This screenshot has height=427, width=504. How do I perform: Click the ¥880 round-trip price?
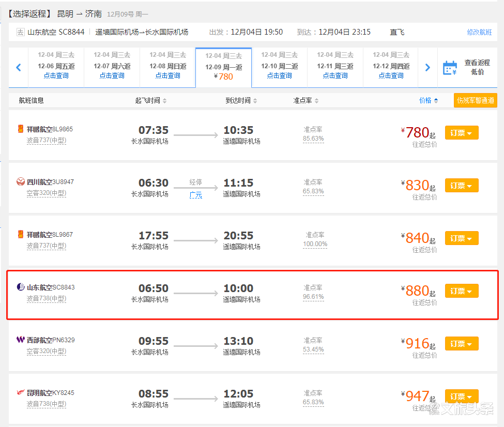click(x=418, y=291)
